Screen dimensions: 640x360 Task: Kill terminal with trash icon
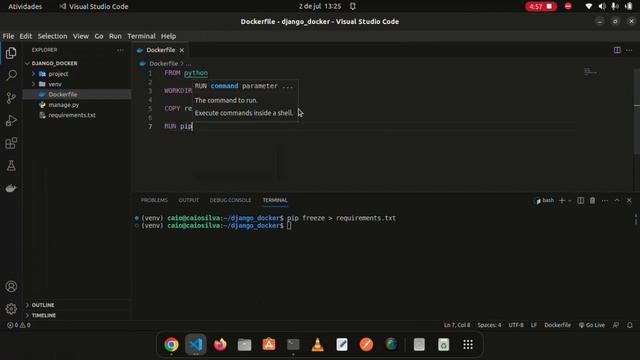[592, 200]
